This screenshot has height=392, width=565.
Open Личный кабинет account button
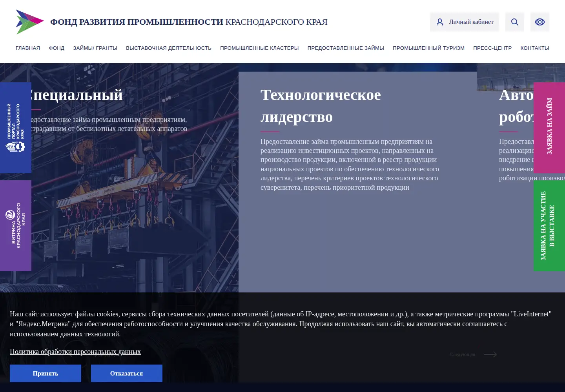465,22
